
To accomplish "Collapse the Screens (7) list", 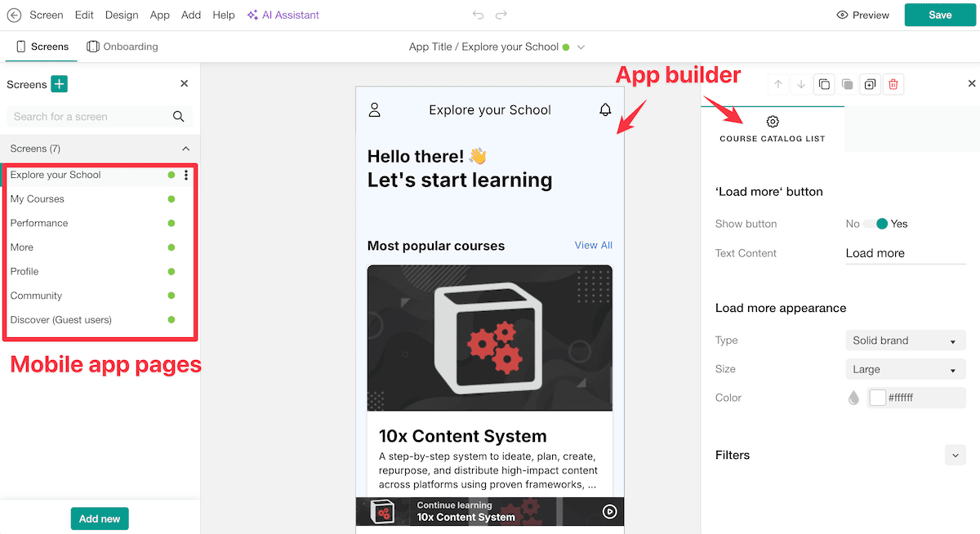I will click(186, 148).
